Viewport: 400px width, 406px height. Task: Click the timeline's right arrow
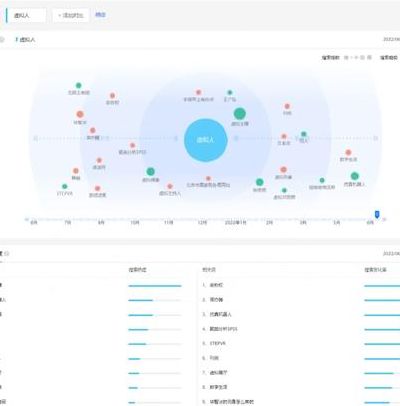point(384,219)
